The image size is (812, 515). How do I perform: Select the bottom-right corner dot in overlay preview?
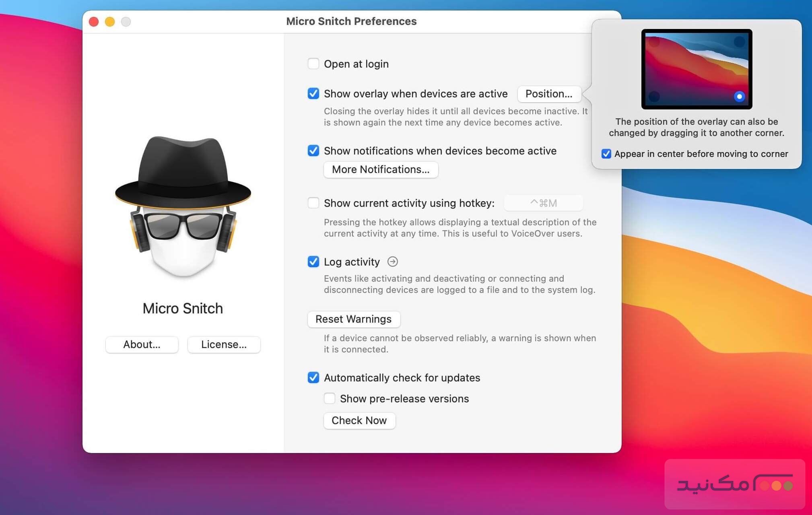point(740,97)
